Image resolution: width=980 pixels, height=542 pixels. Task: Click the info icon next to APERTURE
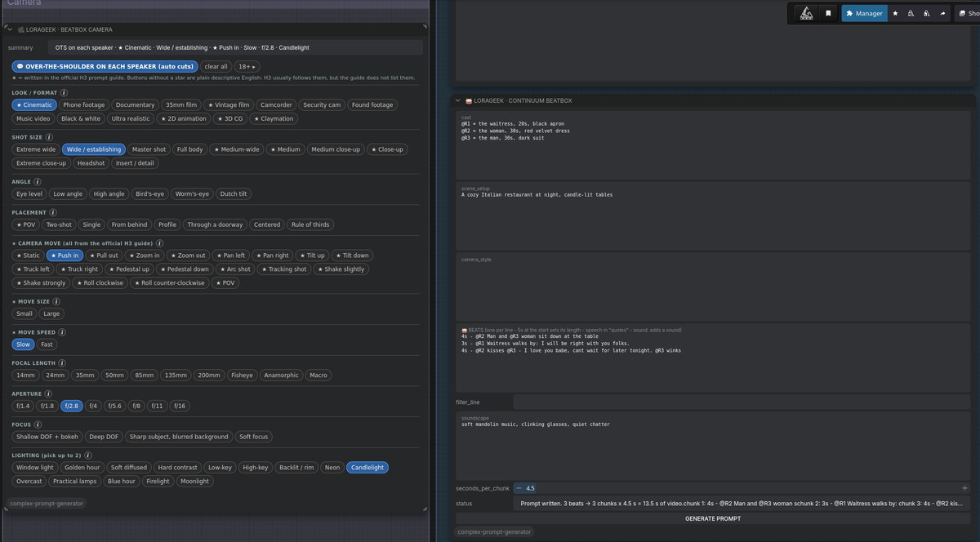[48, 394]
